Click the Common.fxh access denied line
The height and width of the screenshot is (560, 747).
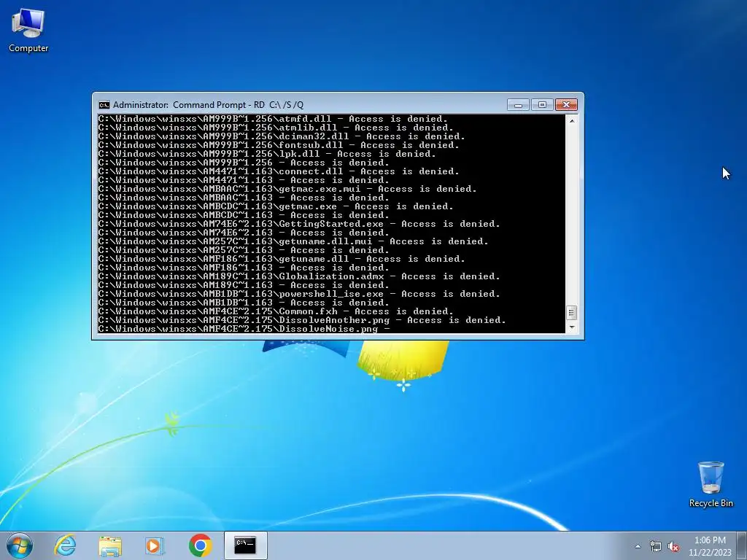click(x=276, y=311)
